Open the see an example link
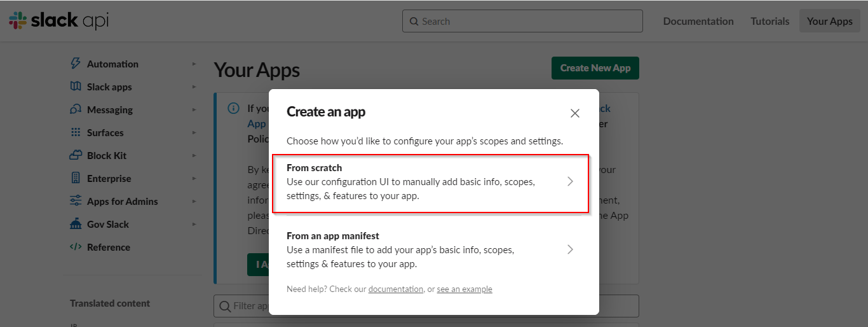 [x=465, y=289]
